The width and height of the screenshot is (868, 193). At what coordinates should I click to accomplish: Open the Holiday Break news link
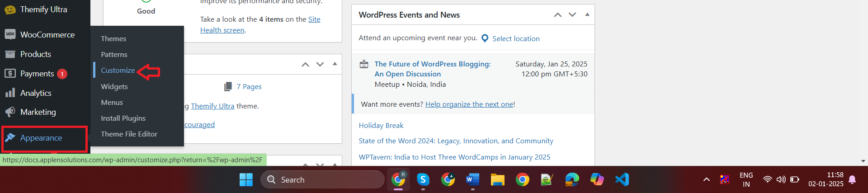point(381,126)
